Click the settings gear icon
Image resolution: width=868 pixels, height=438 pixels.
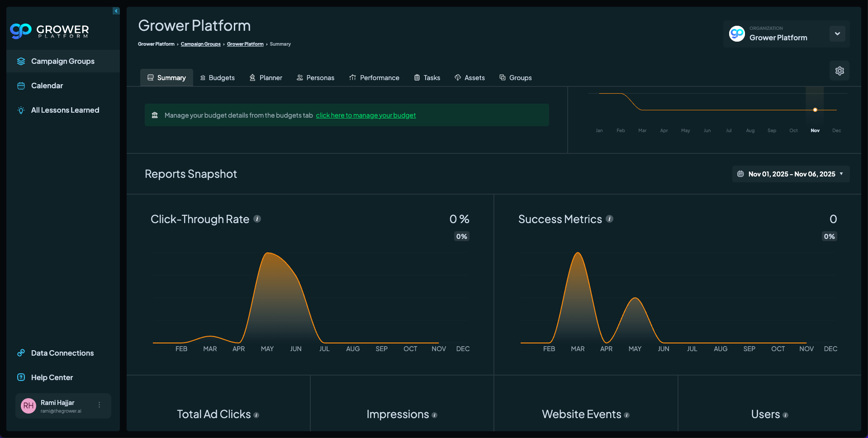(x=840, y=71)
